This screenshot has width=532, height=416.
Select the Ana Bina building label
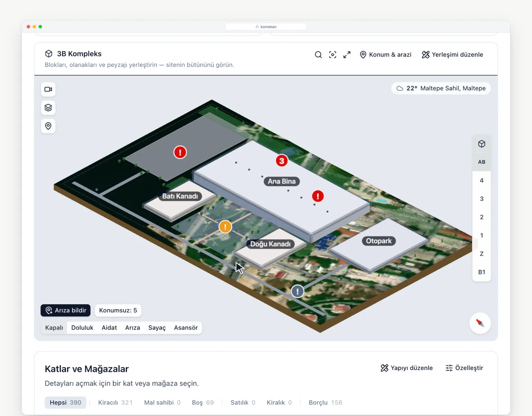(282, 181)
